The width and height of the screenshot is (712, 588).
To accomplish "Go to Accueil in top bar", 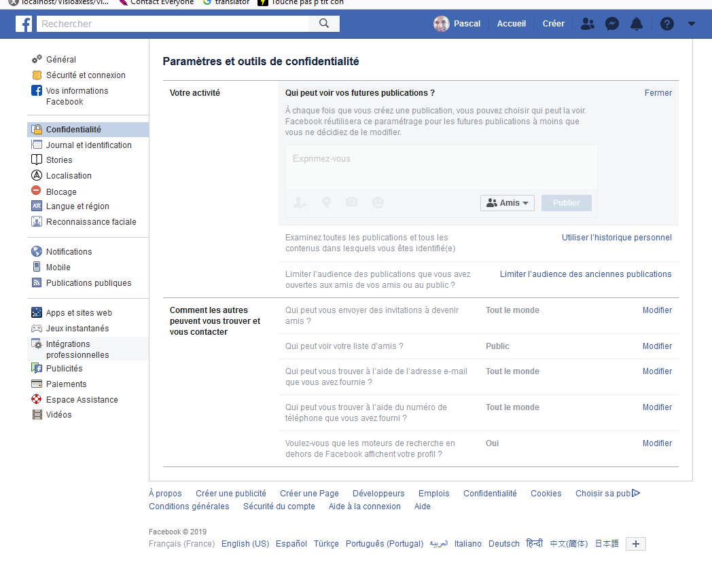I will coord(512,24).
